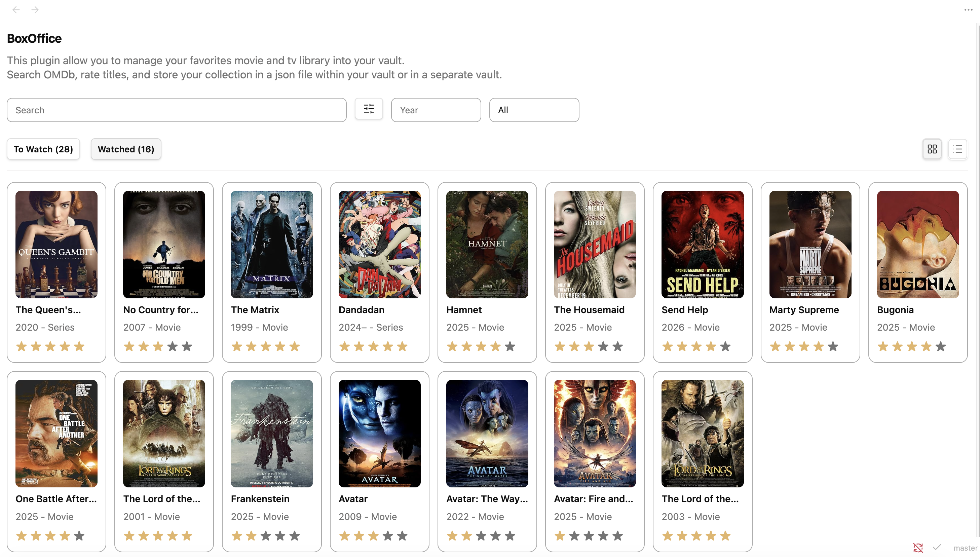Switch to To Watch (28) tab

[x=43, y=149]
